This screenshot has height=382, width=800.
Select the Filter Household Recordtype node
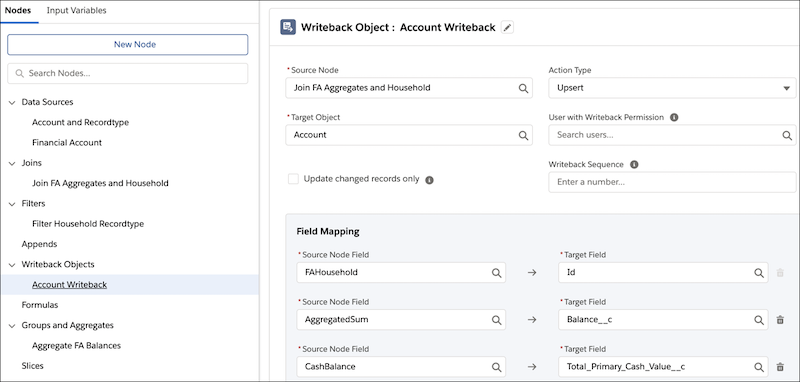[88, 224]
